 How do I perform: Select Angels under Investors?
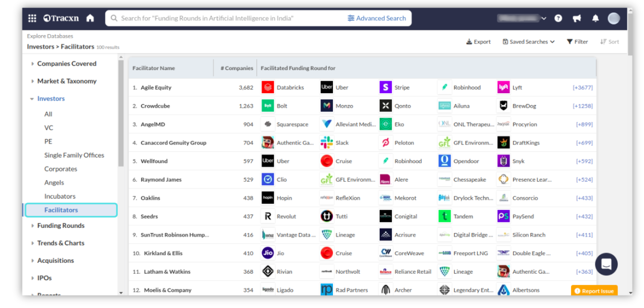pyautogui.click(x=54, y=182)
